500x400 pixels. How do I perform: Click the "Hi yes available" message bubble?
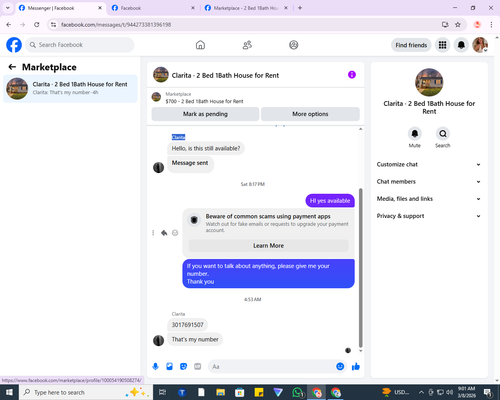(330, 201)
